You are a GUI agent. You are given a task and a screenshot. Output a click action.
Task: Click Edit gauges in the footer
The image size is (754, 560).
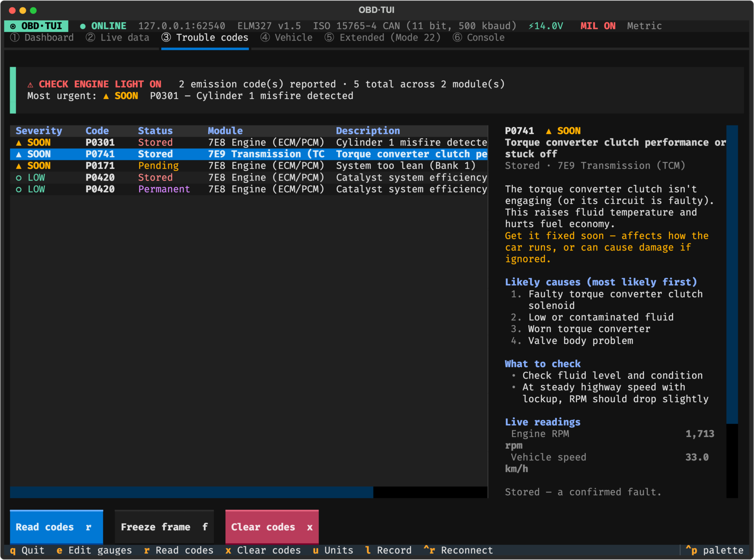(x=94, y=550)
